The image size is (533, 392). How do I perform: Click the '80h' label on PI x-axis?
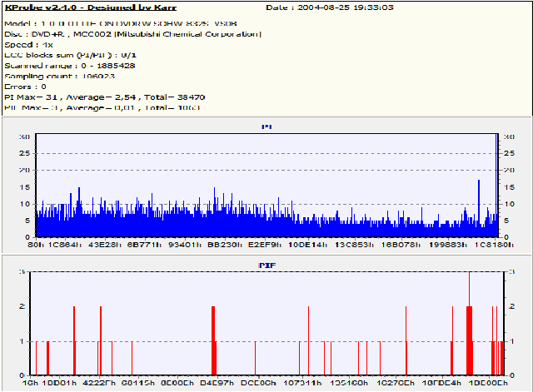pyautogui.click(x=36, y=245)
